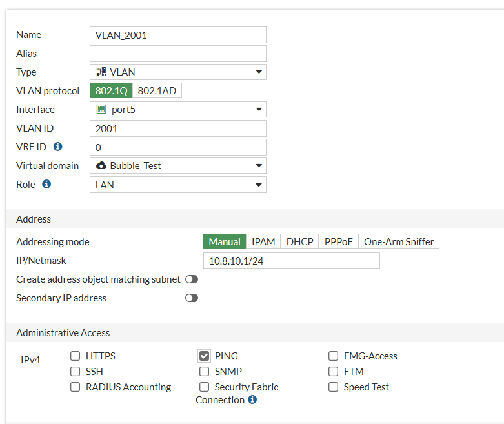This screenshot has height=424, width=504.
Task: Toggle Create address object matching subnet
Action: pos(192,279)
